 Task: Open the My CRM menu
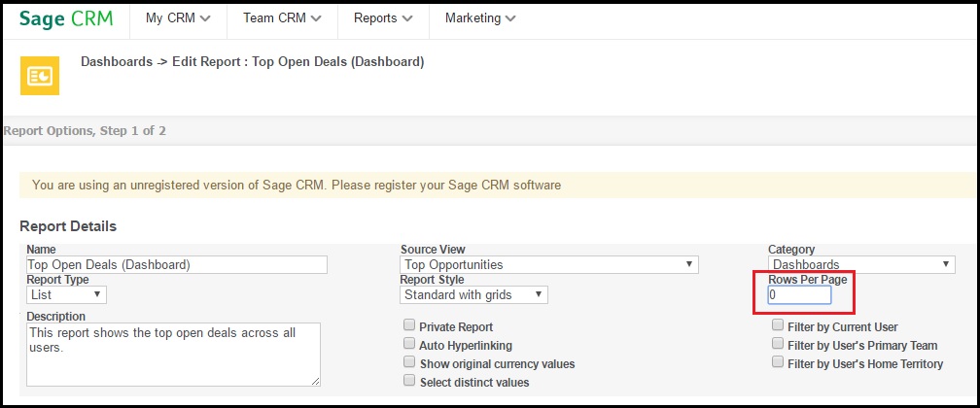click(178, 18)
